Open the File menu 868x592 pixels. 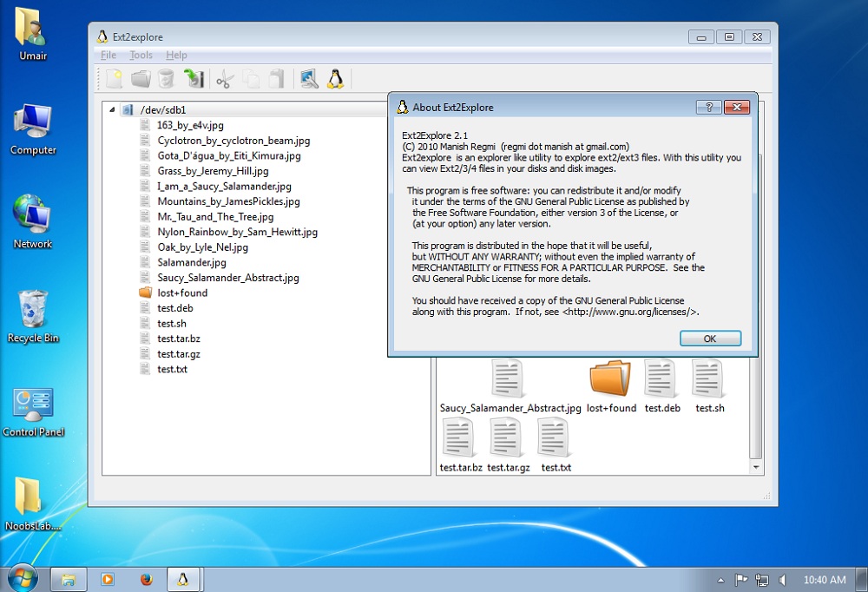click(108, 54)
